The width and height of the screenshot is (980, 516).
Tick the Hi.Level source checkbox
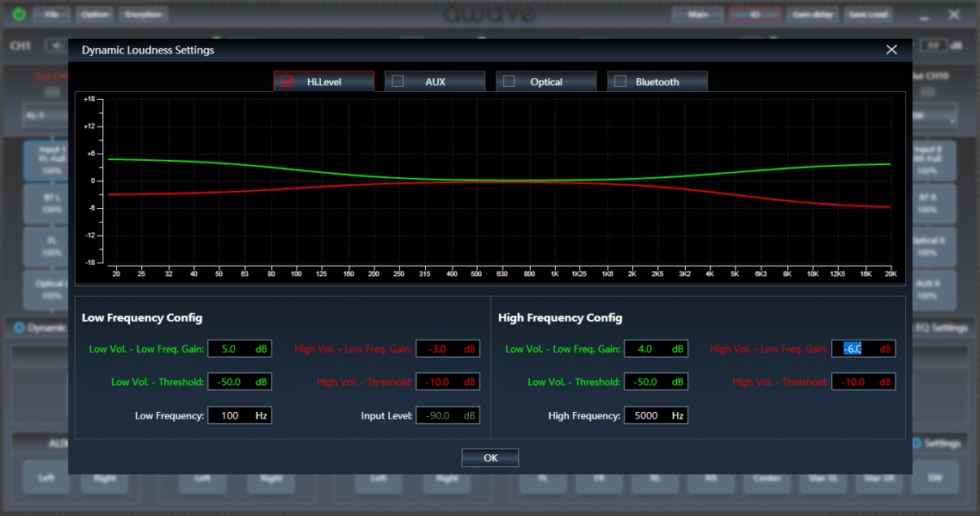pyautogui.click(x=287, y=82)
